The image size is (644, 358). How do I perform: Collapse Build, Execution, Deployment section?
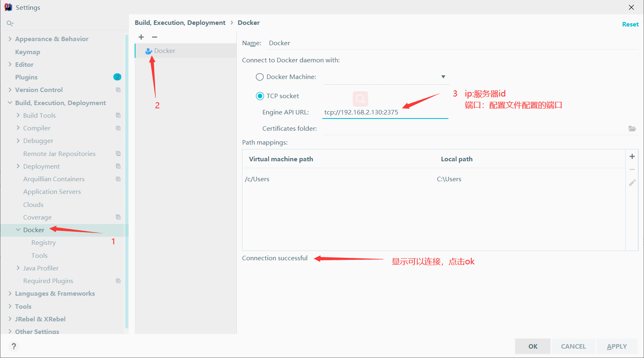pyautogui.click(x=10, y=103)
